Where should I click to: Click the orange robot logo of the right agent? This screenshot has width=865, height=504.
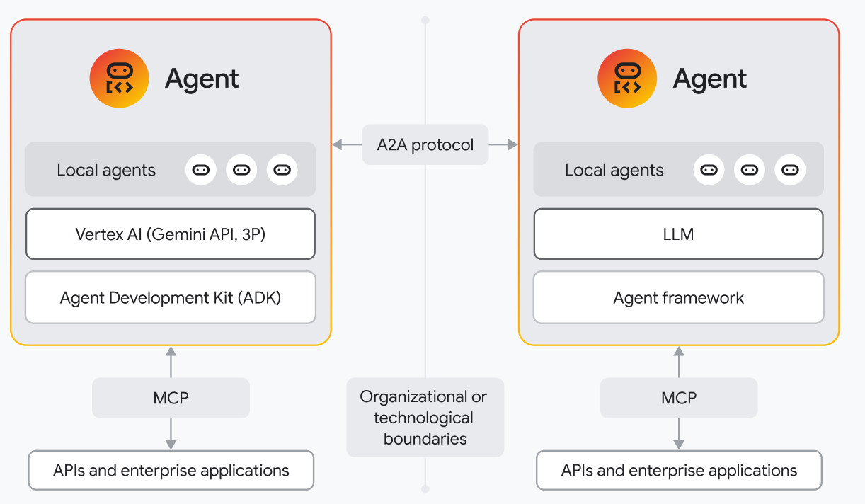pos(627,79)
